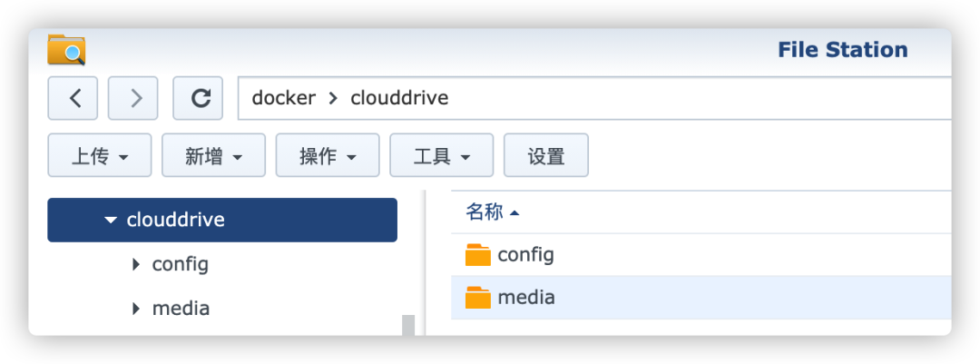
Task: Collapse the clouddrive tree node
Action: click(x=112, y=221)
